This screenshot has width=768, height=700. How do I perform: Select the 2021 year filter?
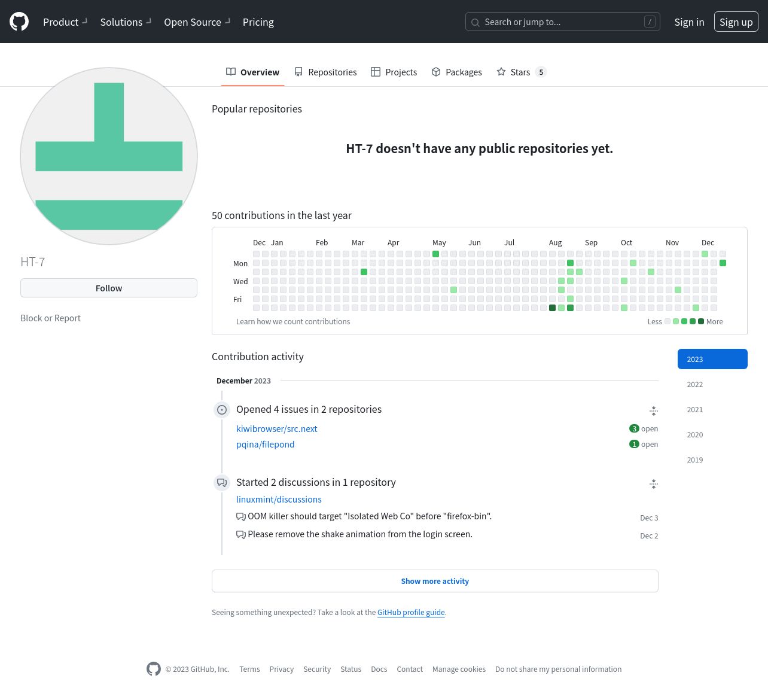click(712, 409)
